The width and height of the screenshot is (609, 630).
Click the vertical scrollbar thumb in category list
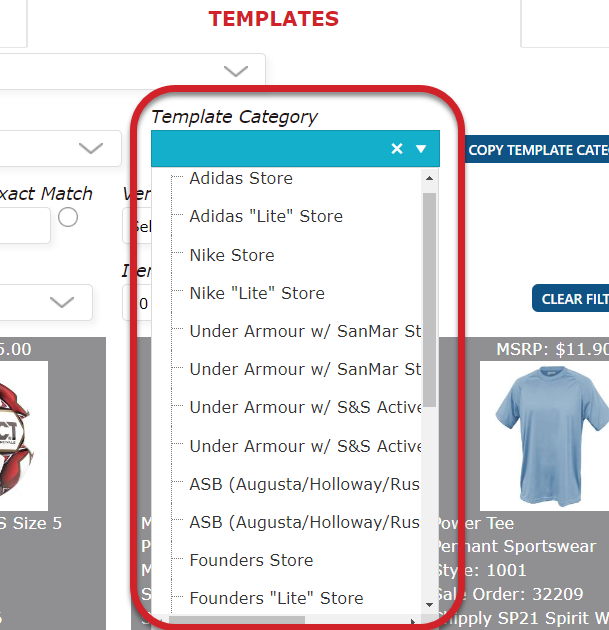coord(429,300)
